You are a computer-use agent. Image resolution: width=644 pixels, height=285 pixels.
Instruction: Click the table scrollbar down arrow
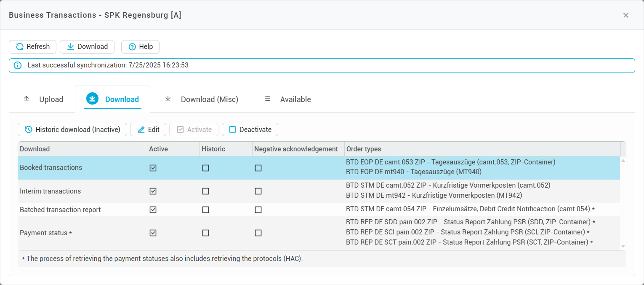[623, 246]
